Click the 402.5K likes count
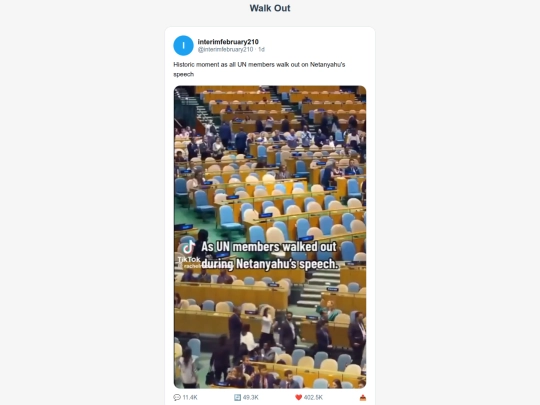Viewport: 540px width, 405px height. click(x=313, y=397)
